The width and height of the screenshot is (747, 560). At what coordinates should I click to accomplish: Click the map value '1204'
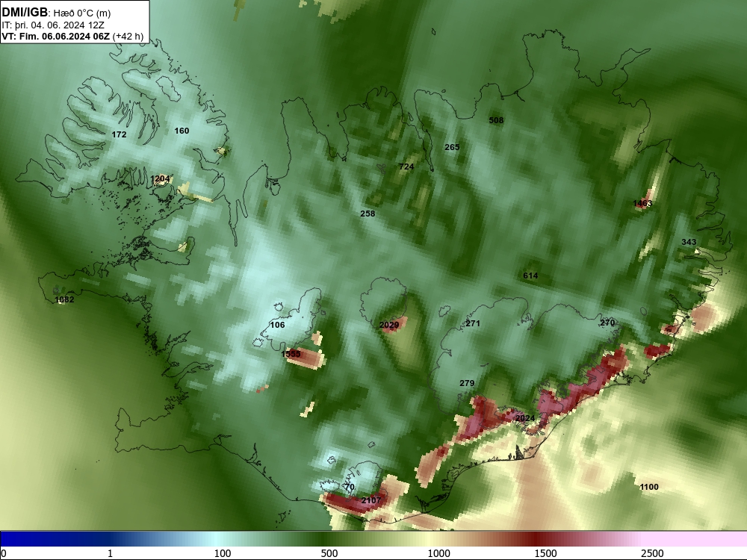point(160,179)
